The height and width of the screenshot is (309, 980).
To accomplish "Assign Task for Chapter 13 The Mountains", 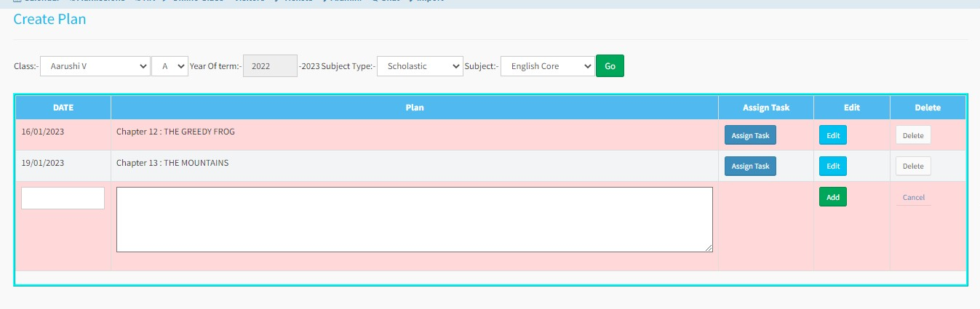I will pos(750,166).
